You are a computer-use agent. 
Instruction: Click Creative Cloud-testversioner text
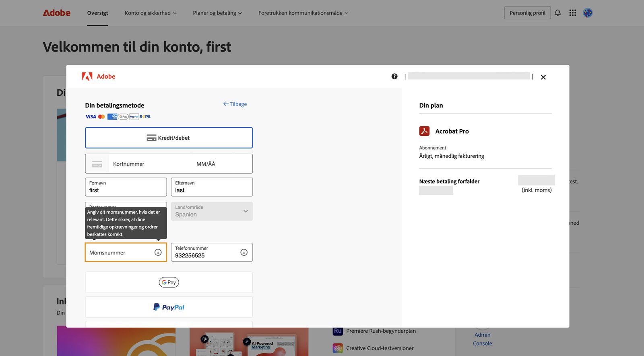click(380, 348)
